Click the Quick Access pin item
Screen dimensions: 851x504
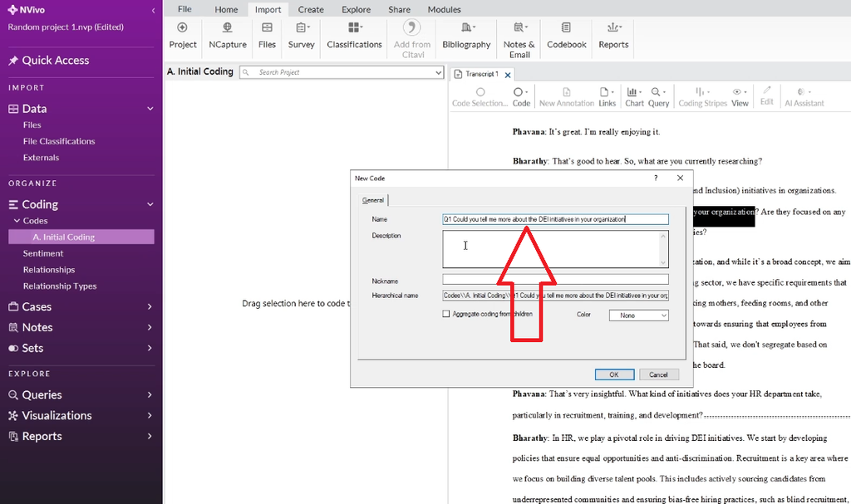(x=49, y=61)
